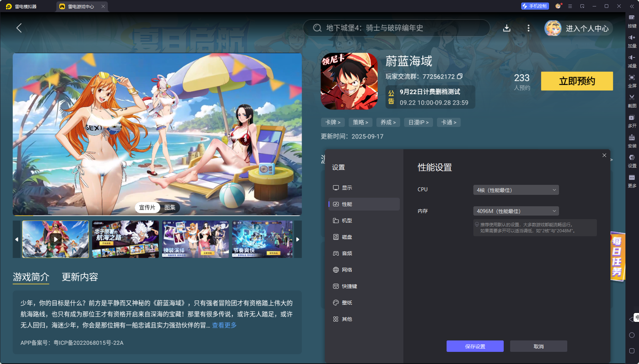639x364 pixels.
Task: Play the first video thumbnail
Action: tap(55, 239)
